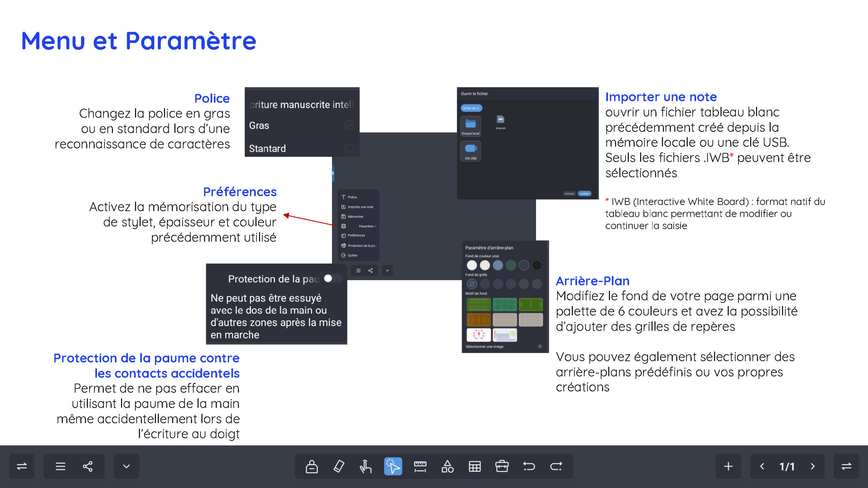Choose the periodic table background

(505, 335)
